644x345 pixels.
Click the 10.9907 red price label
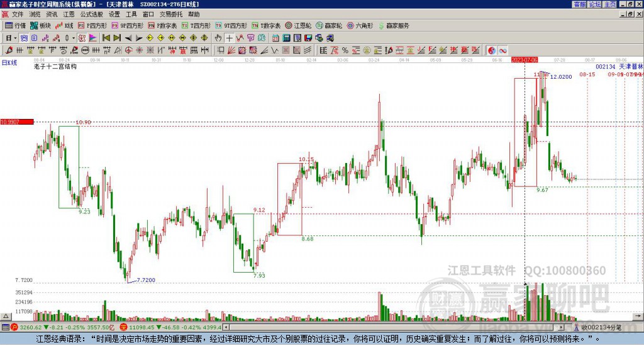click(17, 122)
